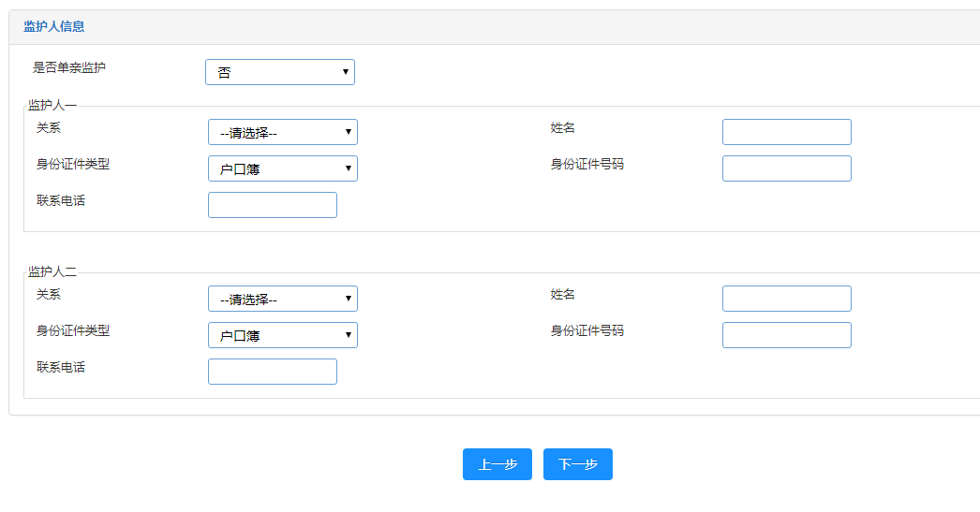Click the 联系电话 input for 监护人二
This screenshot has height=512, width=980.
coord(272,372)
